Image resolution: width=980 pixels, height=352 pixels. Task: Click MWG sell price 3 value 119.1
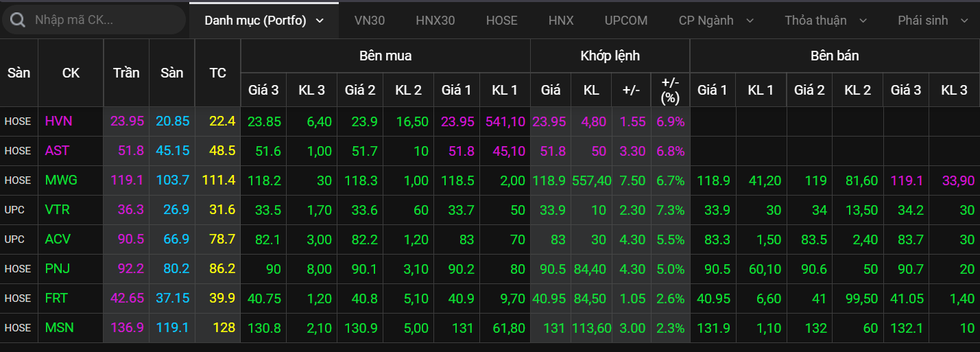[x=906, y=180]
